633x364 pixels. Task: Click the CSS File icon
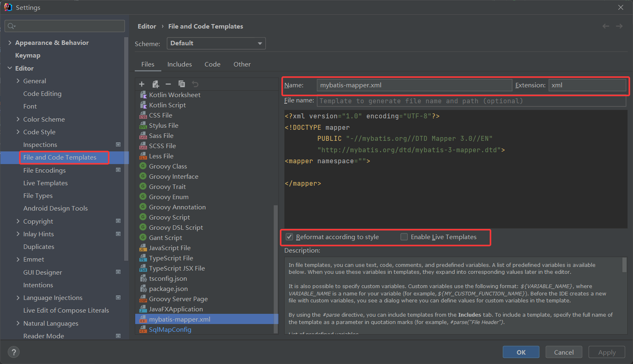coord(143,115)
